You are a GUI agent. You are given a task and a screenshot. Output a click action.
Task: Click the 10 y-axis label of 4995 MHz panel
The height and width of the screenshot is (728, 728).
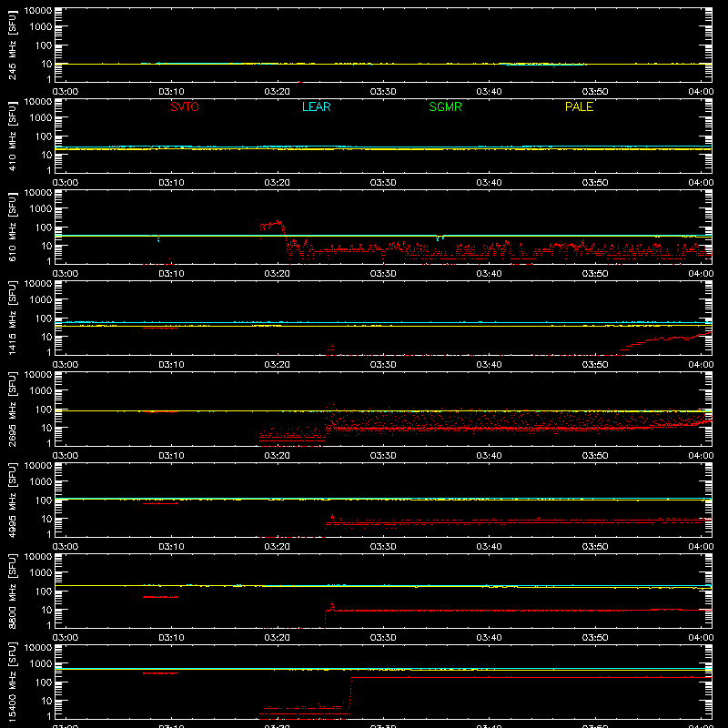pyautogui.click(x=47, y=519)
